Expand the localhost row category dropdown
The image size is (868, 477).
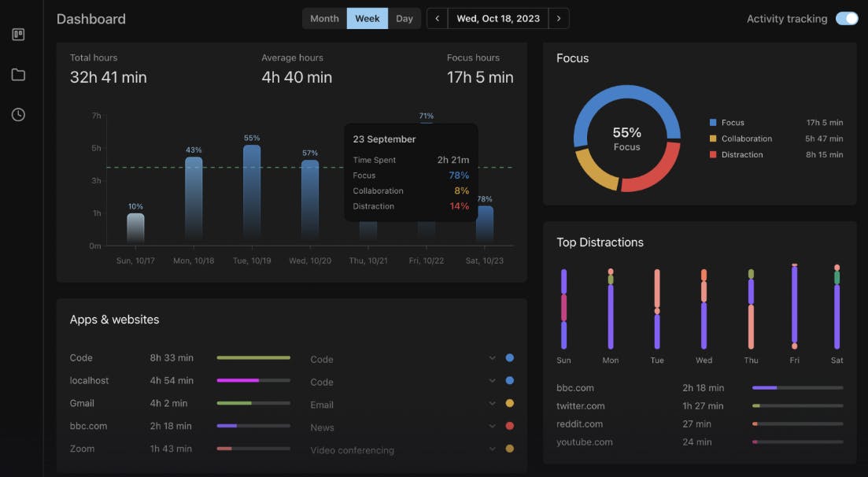point(492,381)
